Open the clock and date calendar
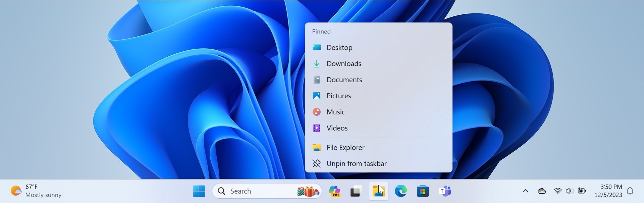The width and height of the screenshot is (644, 203). point(608,191)
